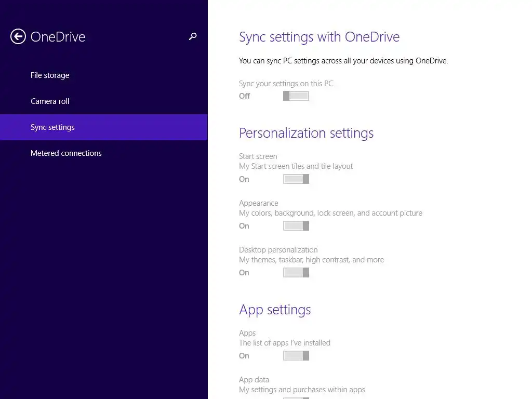The height and width of the screenshot is (399, 532).
Task: Click the Personalization settings heading
Action: (x=307, y=133)
